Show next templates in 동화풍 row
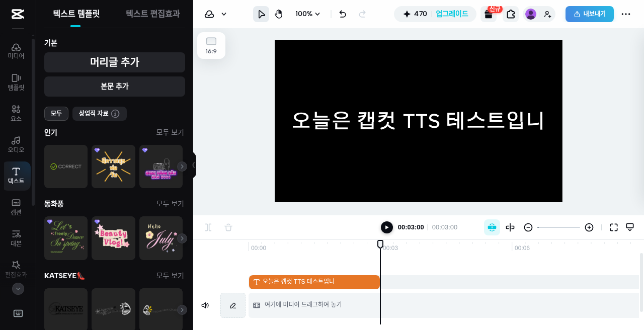The width and height of the screenshot is (644, 330). [x=182, y=238]
